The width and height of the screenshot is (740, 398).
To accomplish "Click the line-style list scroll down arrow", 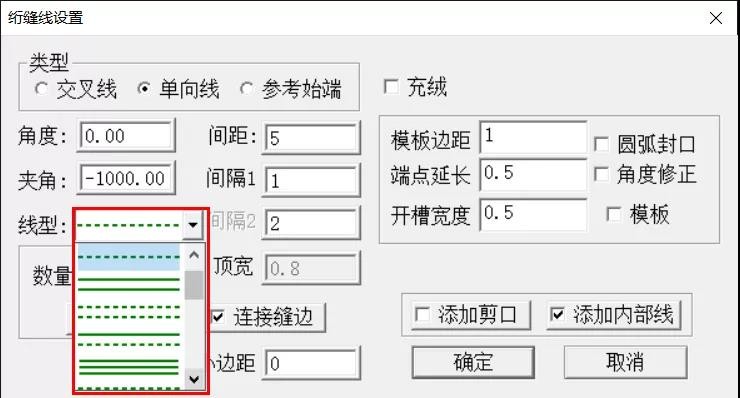I will click(193, 379).
